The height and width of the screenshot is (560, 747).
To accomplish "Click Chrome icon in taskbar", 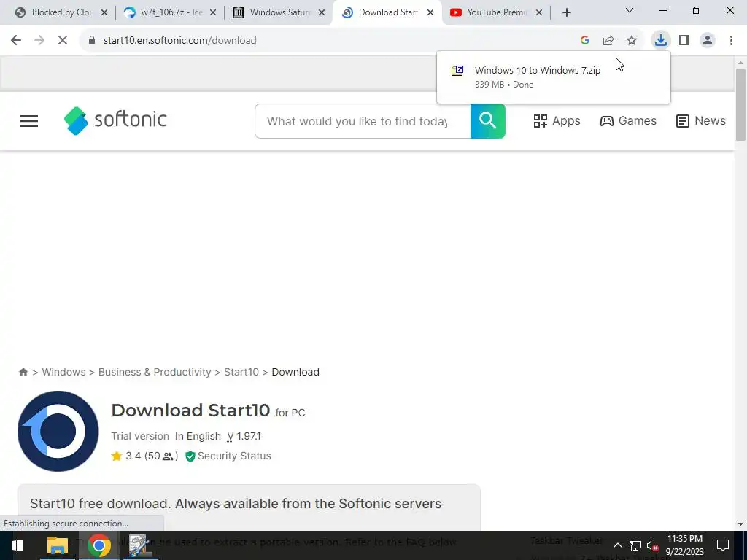I will click(99, 545).
